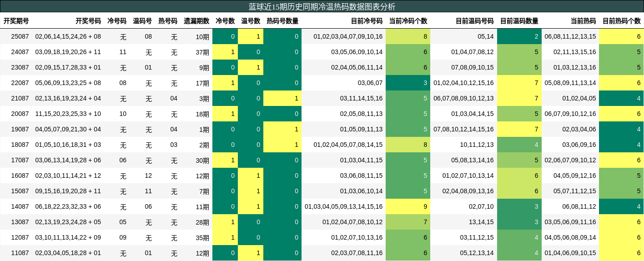This screenshot has height=261, width=644.
Task: Click the 开奖期号 column header
Action: (16, 21)
